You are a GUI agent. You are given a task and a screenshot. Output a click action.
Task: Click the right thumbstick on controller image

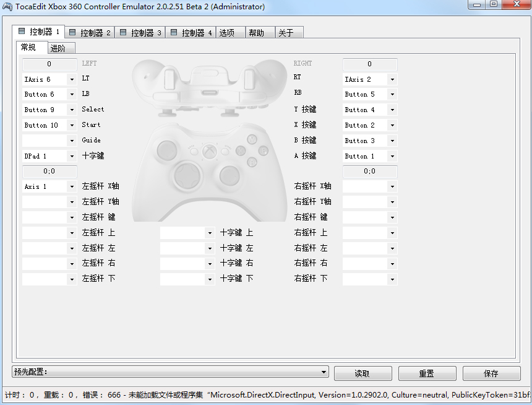(x=229, y=175)
